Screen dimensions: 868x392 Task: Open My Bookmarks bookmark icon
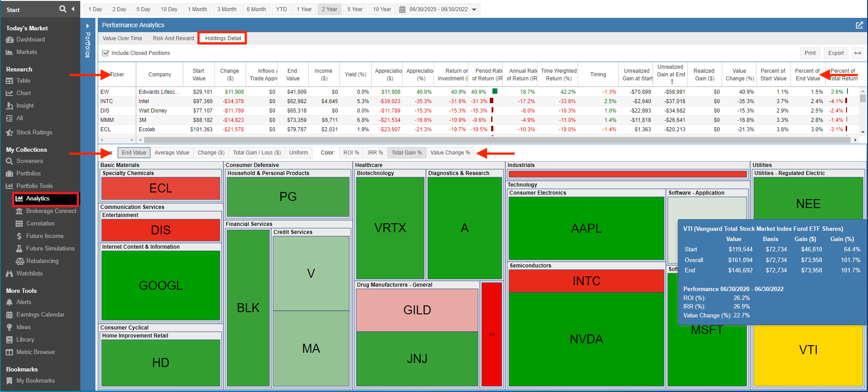coord(9,381)
